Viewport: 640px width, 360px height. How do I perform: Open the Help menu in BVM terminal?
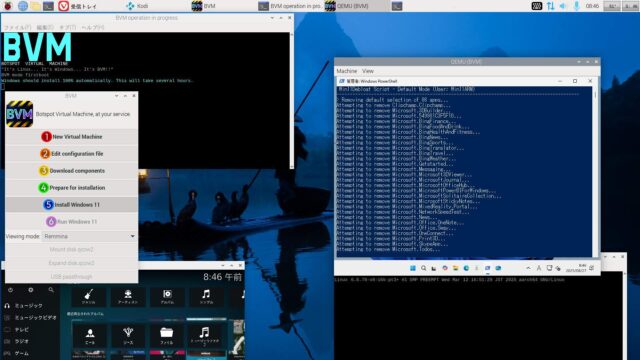click(x=93, y=27)
